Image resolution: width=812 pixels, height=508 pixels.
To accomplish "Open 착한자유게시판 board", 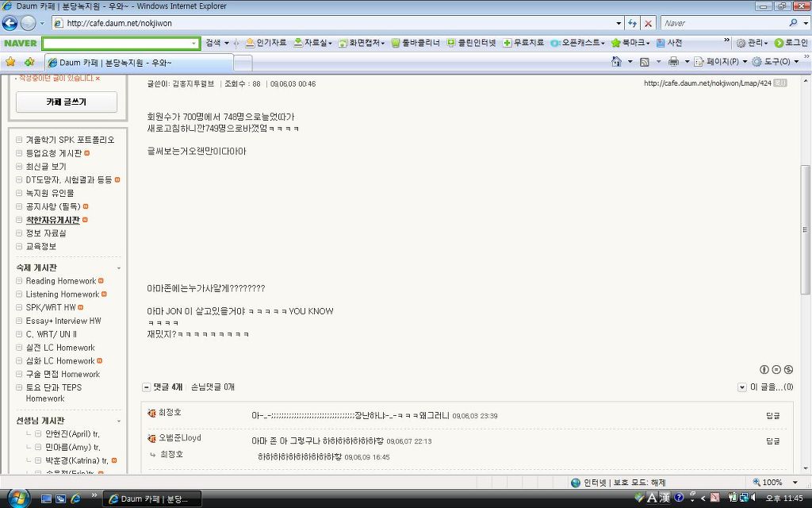I will tap(53, 221).
